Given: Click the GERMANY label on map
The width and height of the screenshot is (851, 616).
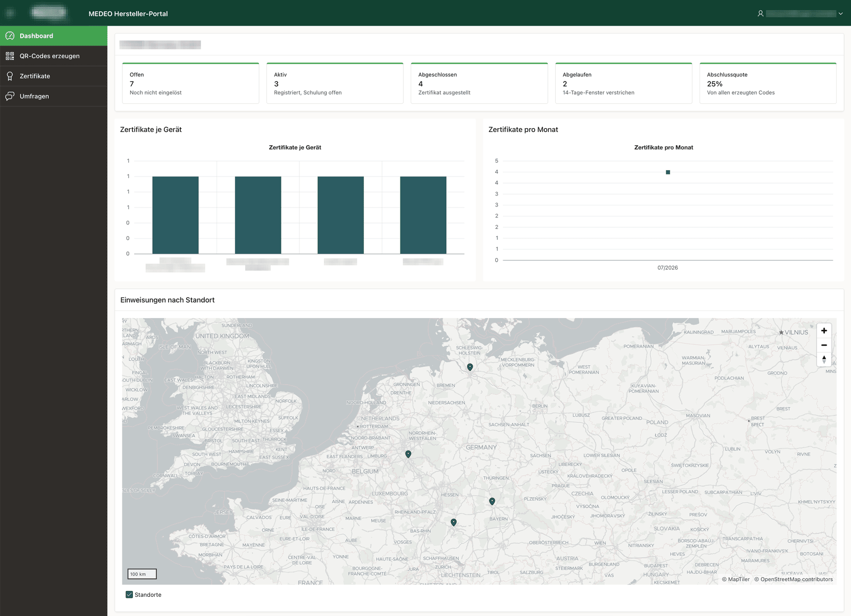Looking at the screenshot, I should [x=481, y=447].
